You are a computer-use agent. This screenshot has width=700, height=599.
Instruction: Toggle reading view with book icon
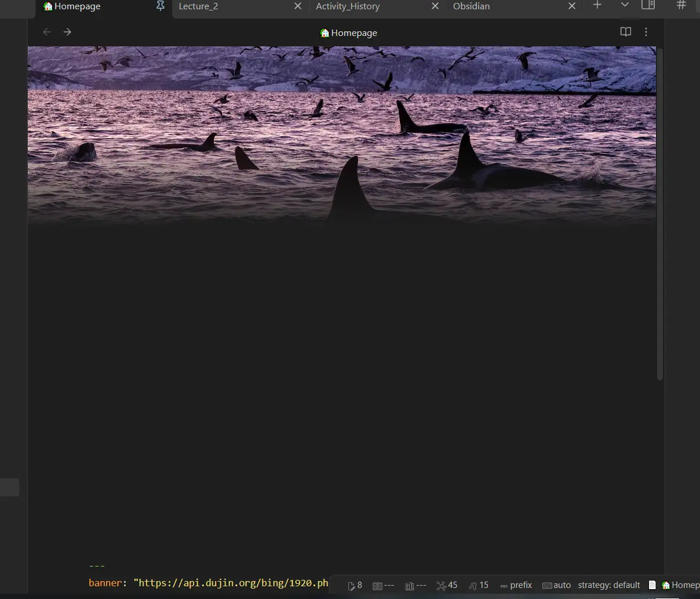pos(626,32)
